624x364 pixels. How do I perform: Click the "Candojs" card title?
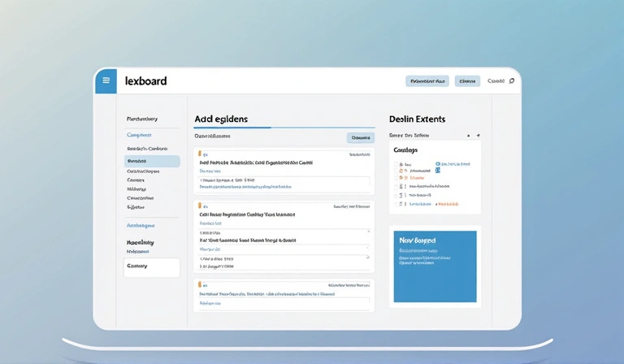(x=405, y=150)
